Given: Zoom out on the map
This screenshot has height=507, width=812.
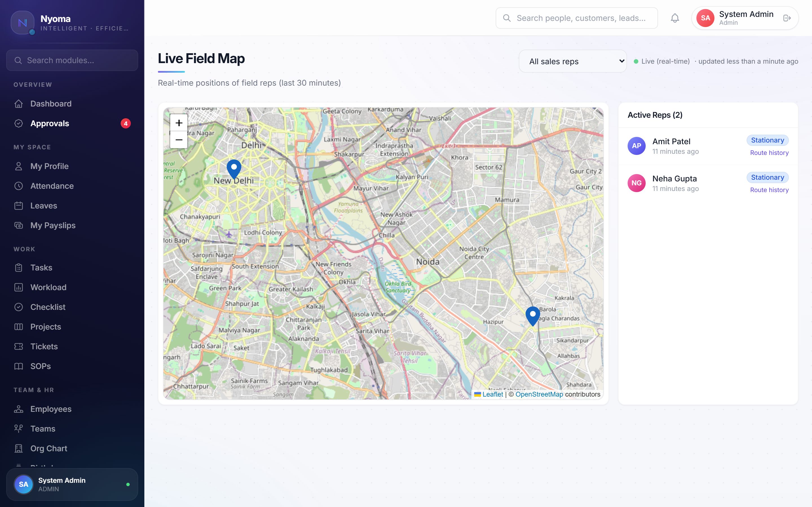Looking at the screenshot, I should coord(179,140).
